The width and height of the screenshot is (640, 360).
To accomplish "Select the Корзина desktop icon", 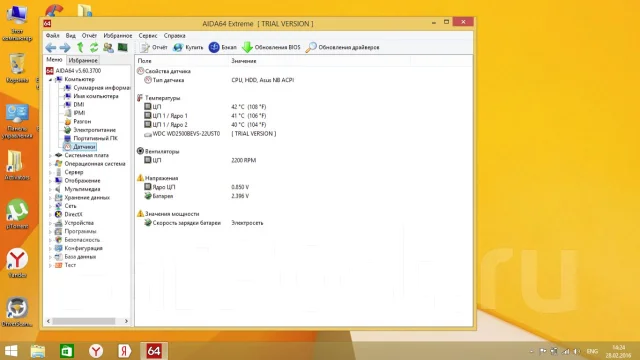I will 17,68.
